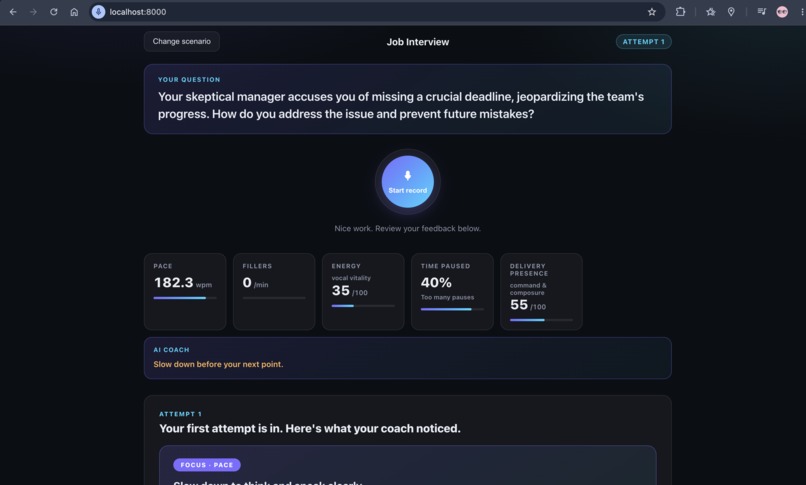
Task: Click the Pace progress bar
Action: pos(185,298)
